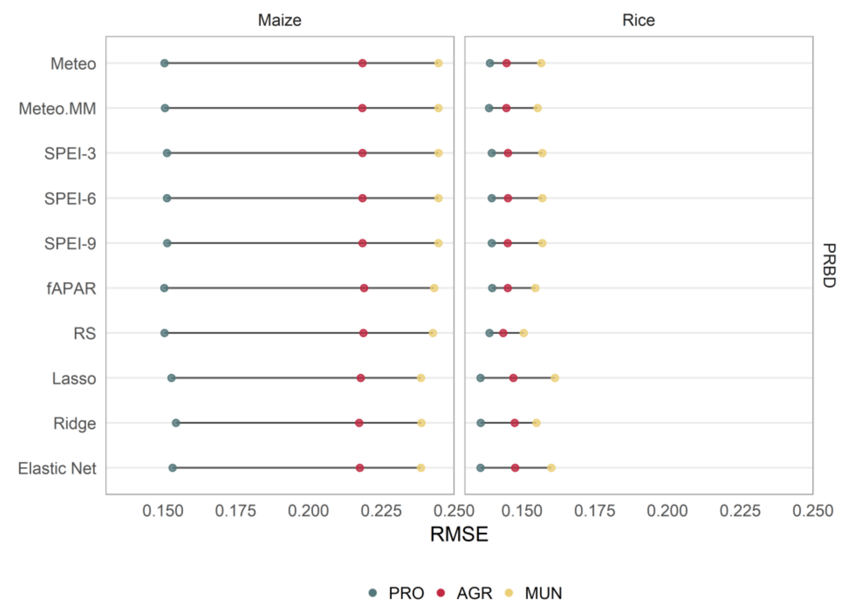Click teal PRO point for Elastic Net in Rice
The width and height of the screenshot is (856, 616).
pos(480,468)
